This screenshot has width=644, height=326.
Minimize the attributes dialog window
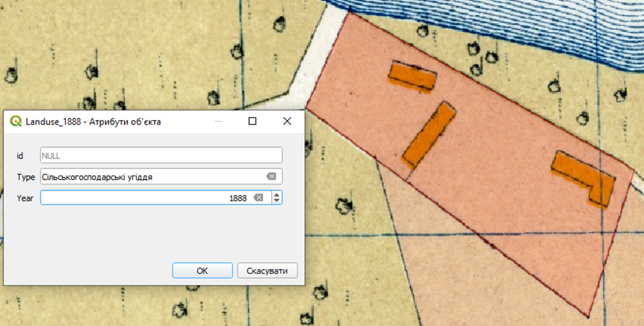coord(218,121)
